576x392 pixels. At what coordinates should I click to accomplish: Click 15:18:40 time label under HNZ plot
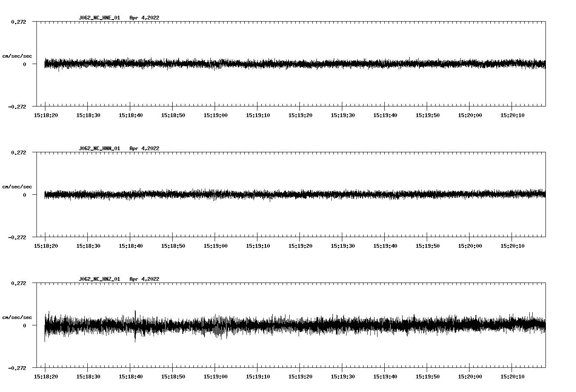pos(131,377)
